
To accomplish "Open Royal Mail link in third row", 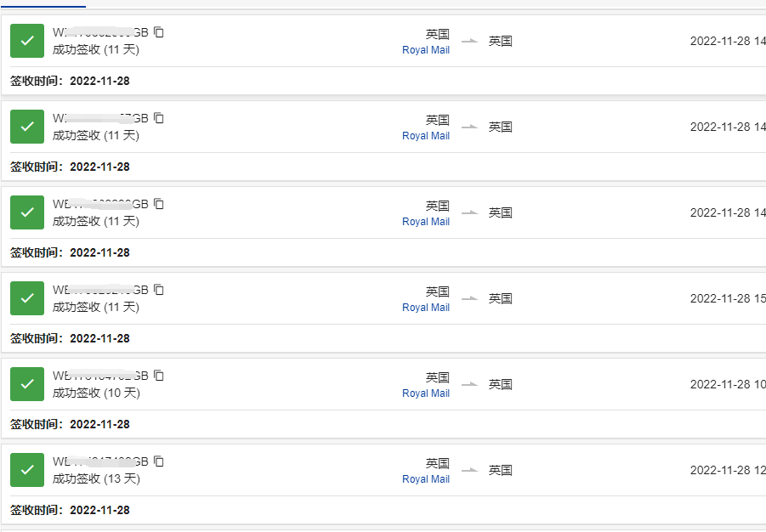I will pos(426,222).
